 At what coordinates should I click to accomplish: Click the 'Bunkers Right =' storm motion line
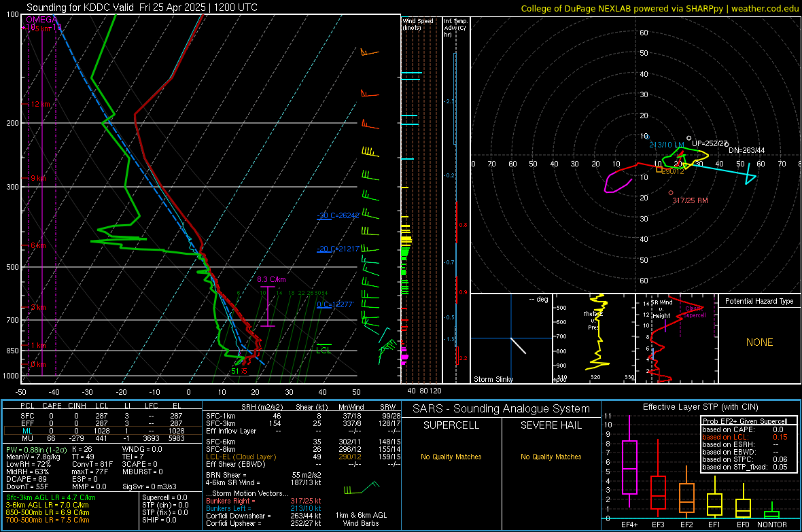(x=264, y=501)
